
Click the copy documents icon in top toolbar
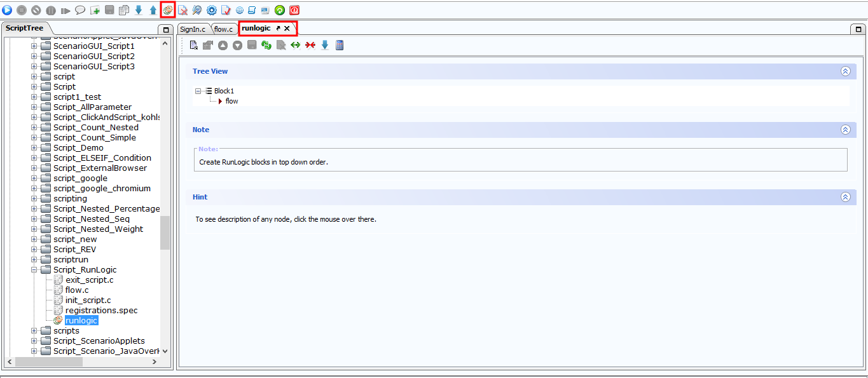coord(124,10)
